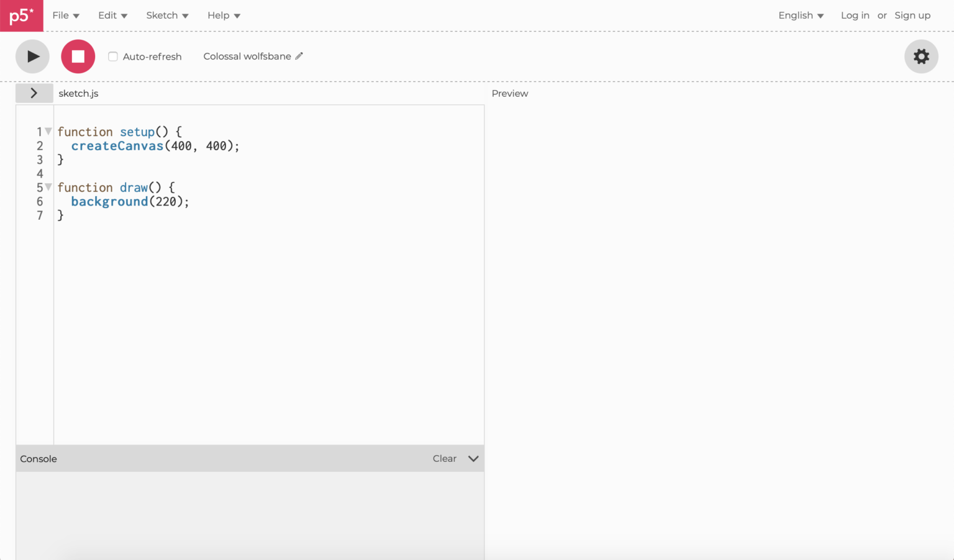Change language using English dropdown

click(801, 16)
